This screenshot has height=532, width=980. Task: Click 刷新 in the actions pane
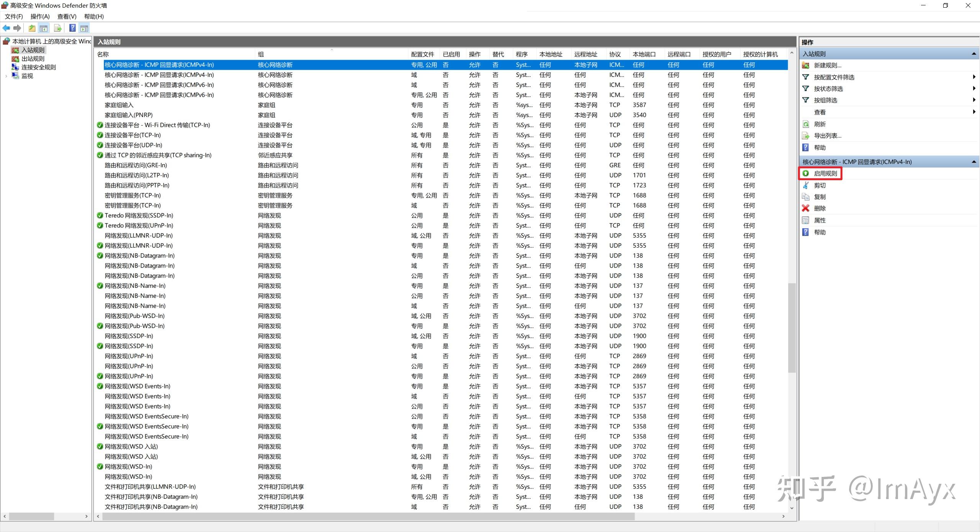pos(820,124)
